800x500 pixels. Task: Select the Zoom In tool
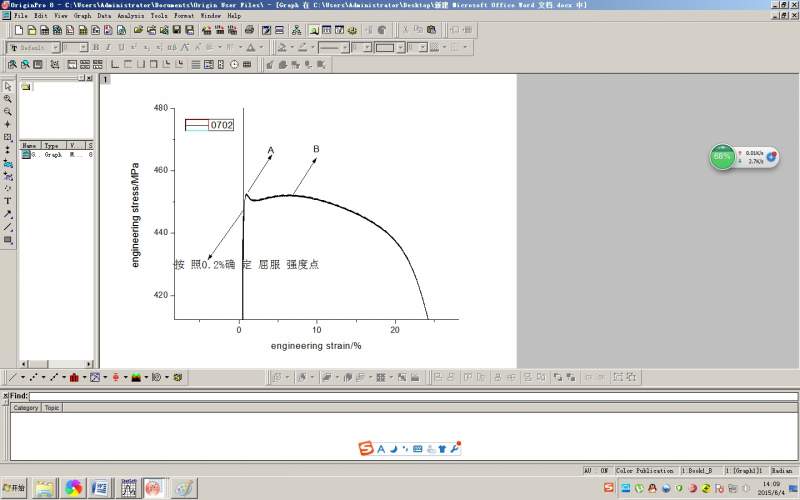(x=8, y=99)
